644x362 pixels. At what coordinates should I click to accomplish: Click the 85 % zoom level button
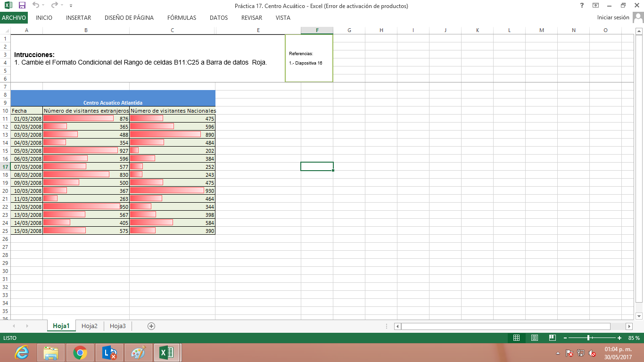click(x=634, y=338)
